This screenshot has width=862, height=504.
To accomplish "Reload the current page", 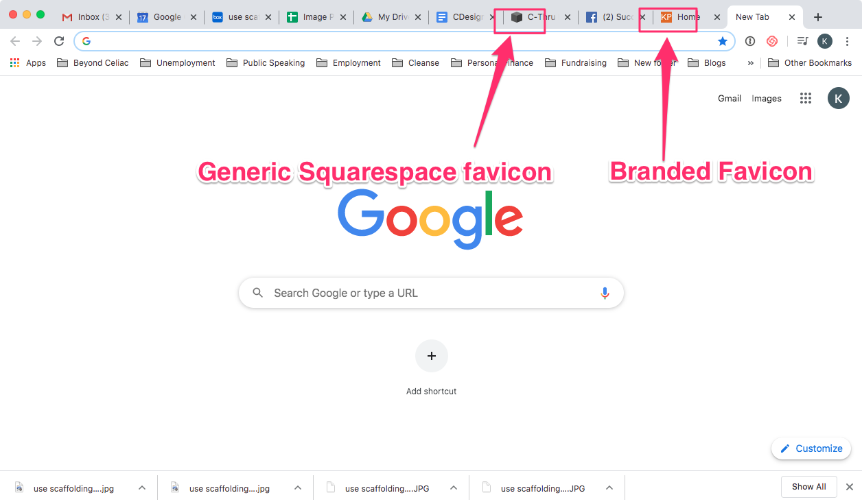I will [59, 41].
